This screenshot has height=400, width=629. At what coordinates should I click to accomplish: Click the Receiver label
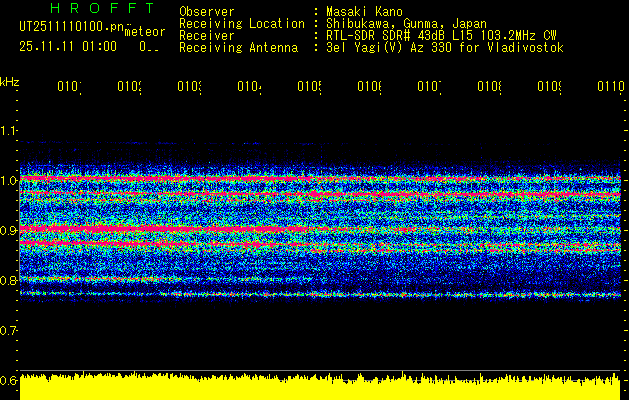(207, 36)
